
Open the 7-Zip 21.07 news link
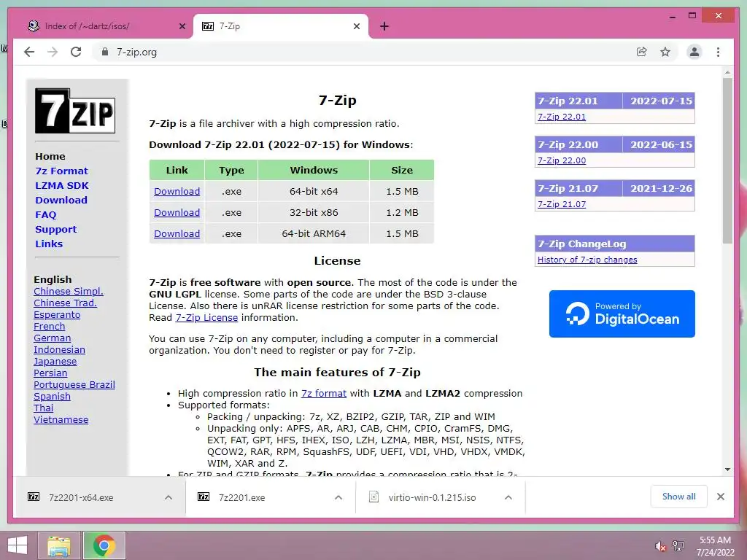(562, 204)
